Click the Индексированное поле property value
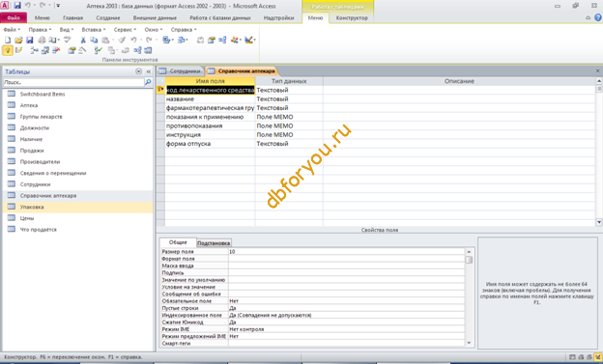This screenshot has width=603, height=364. click(346, 315)
